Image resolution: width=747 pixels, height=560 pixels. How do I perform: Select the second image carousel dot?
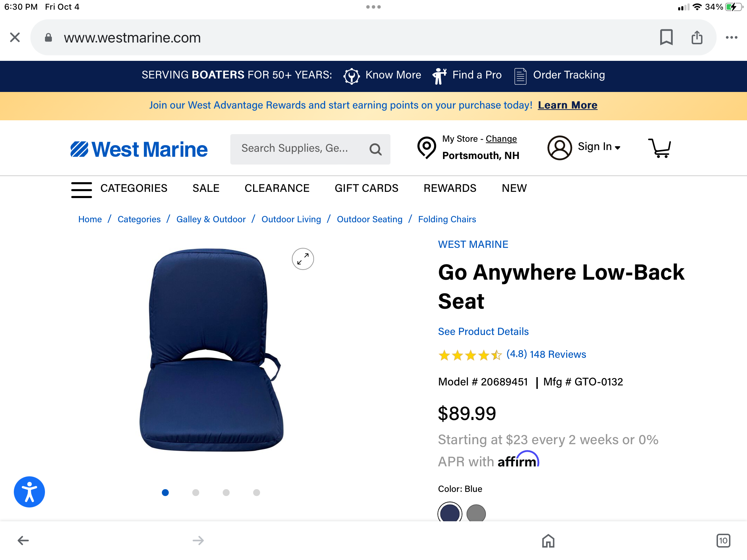[x=196, y=493]
